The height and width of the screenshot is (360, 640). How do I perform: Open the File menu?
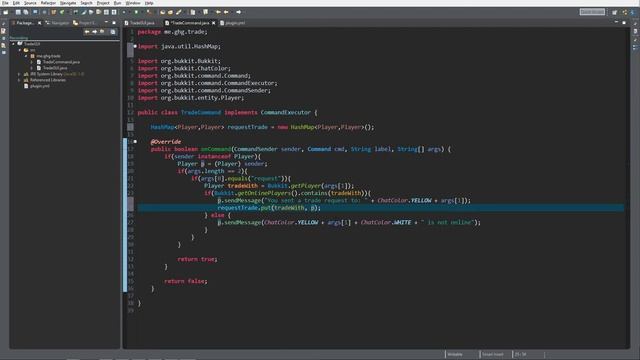5,3
